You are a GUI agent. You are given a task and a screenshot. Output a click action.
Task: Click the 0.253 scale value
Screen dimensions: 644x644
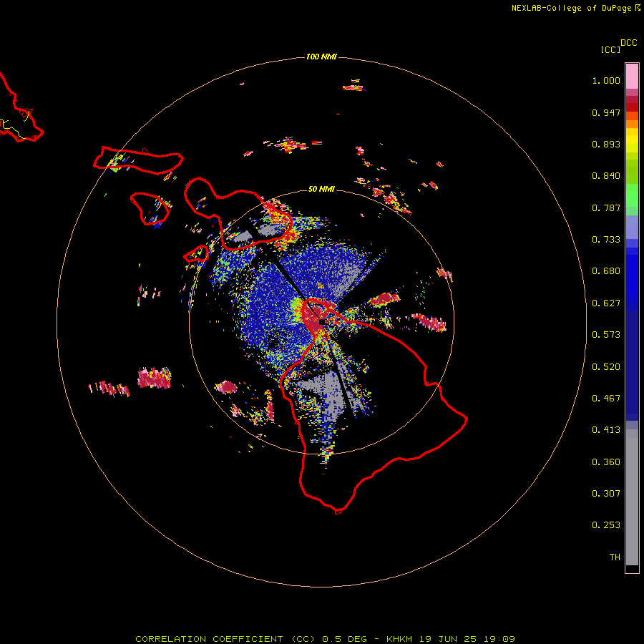tap(606, 525)
